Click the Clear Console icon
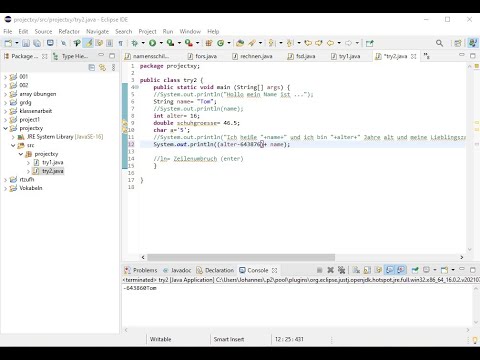Viewport: 480px width, 360px height. [356, 270]
